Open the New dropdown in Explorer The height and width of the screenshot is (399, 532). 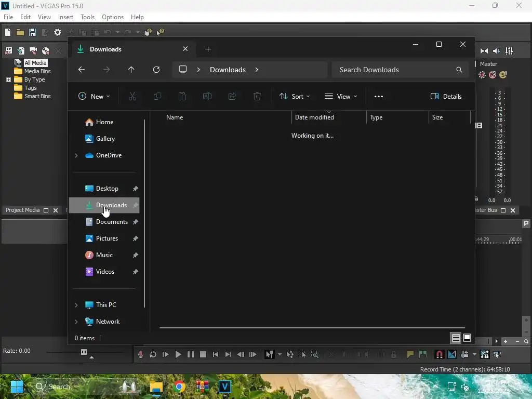click(x=94, y=96)
